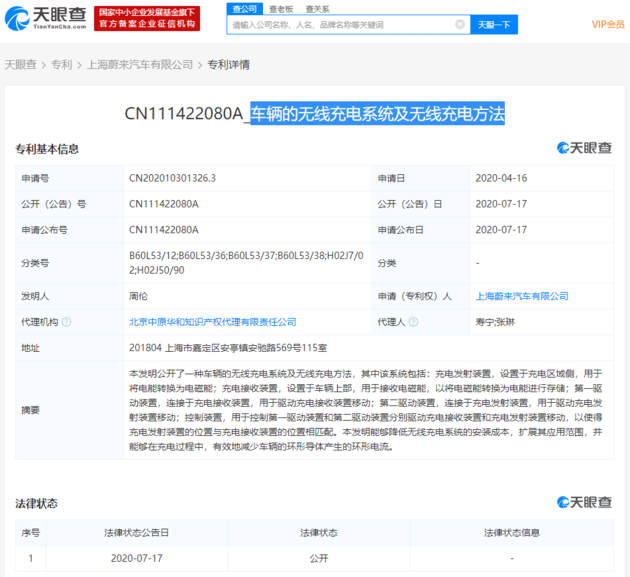
Task: Open 上海蔚来汽车有限公司 in the breadcrumb
Action: point(139,64)
